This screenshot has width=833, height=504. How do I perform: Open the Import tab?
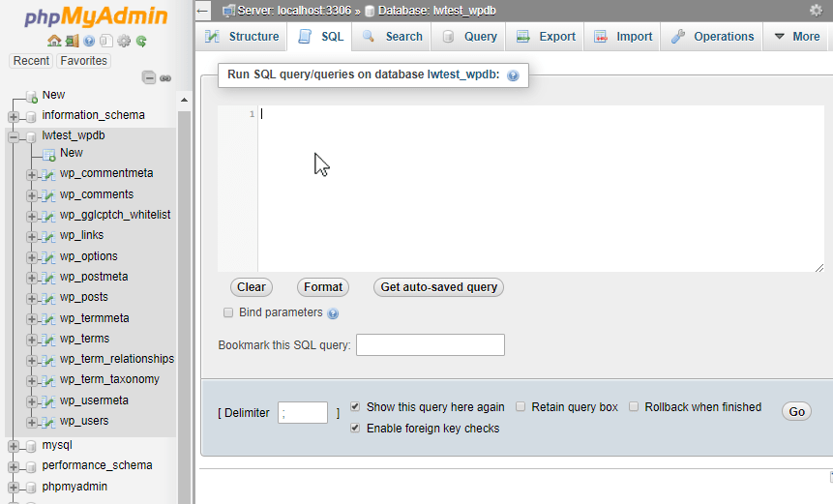point(622,37)
